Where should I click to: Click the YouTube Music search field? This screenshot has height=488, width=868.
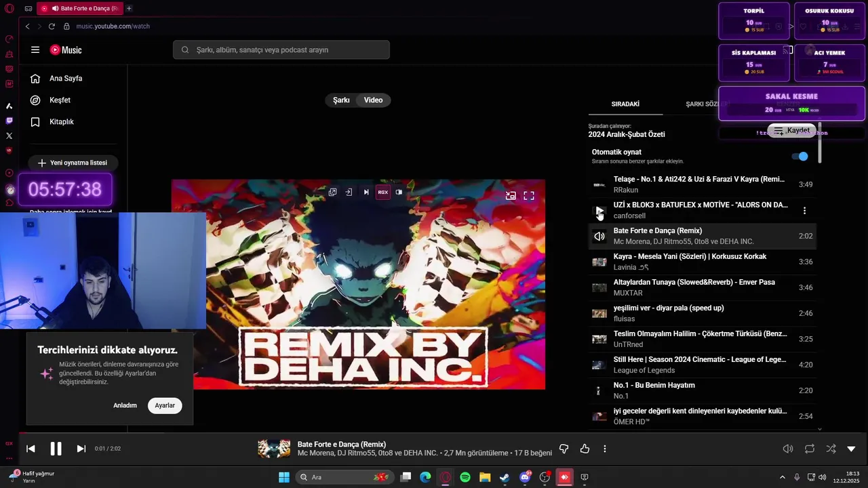(281, 49)
